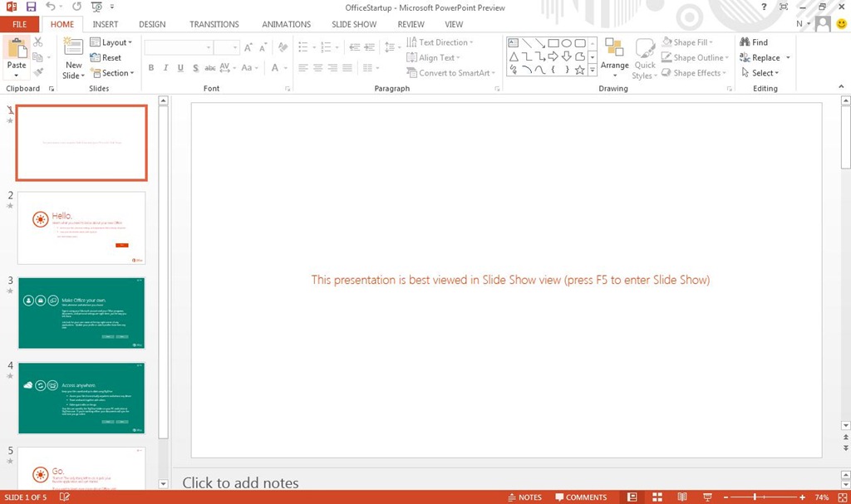Click the New Slide icon

[x=73, y=46]
